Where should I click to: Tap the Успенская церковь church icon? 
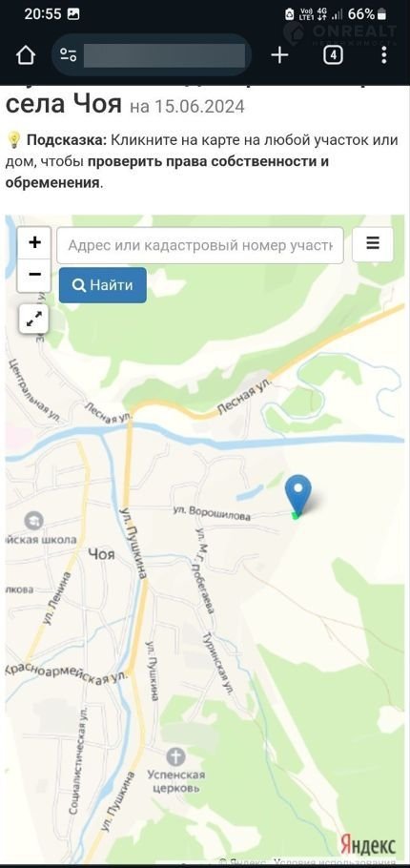click(x=176, y=756)
